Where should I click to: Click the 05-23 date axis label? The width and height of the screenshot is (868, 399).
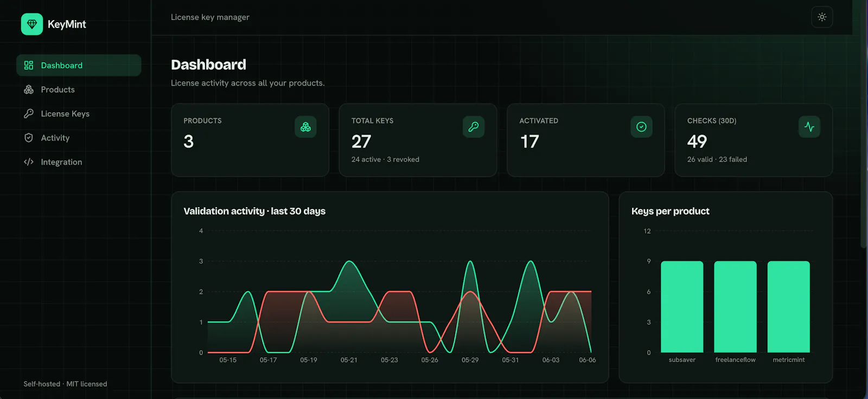(x=390, y=360)
